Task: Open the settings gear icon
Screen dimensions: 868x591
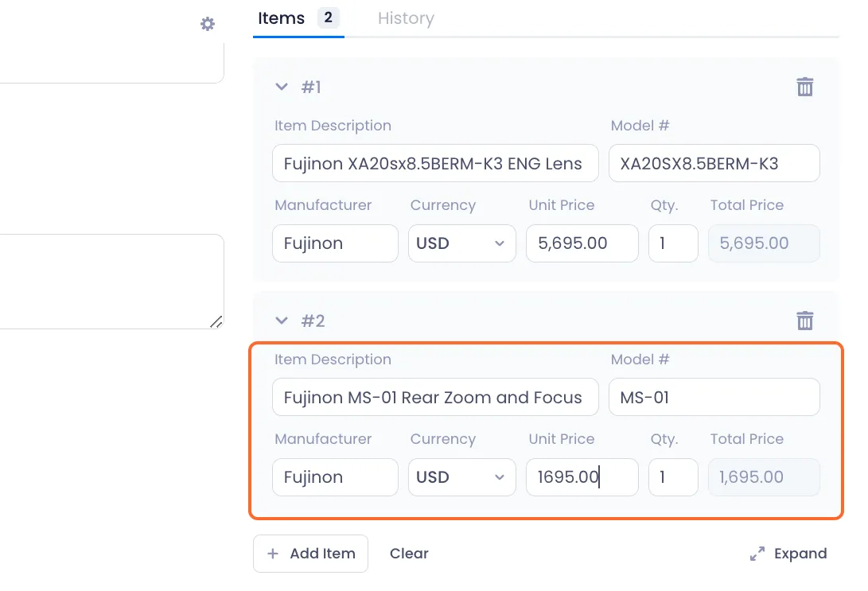Action: tap(208, 24)
